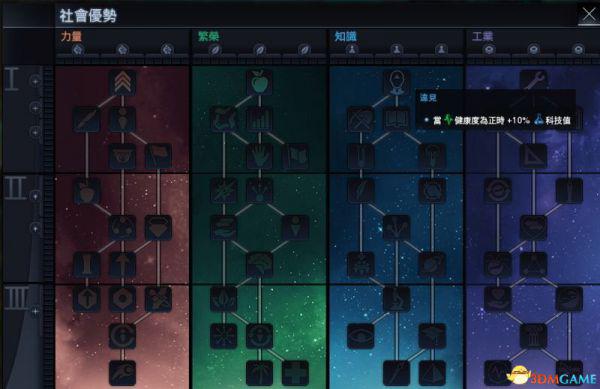The image size is (600, 389).
Task: Choose the eye perk icon in Knowledge
Action: (x=360, y=336)
